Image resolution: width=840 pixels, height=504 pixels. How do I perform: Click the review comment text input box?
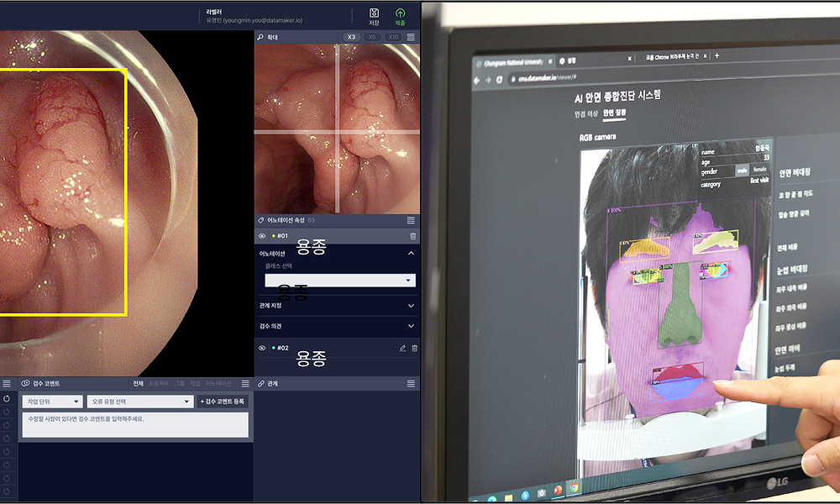click(x=135, y=425)
